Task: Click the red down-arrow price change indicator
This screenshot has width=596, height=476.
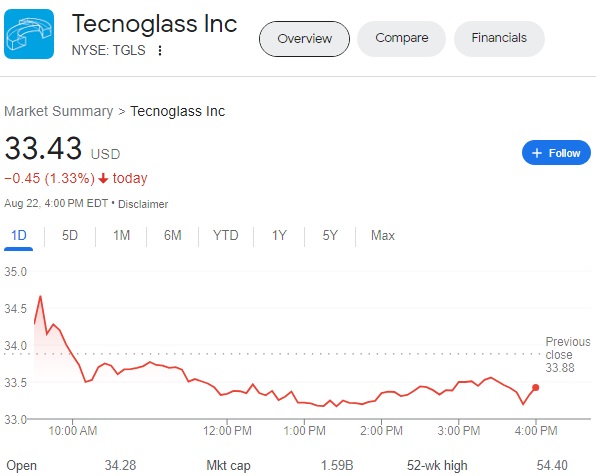Action: pos(103,178)
